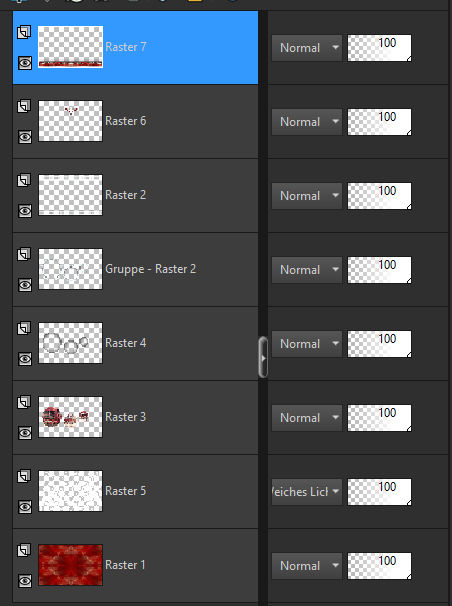Screen dimensions: 452x606
Task: Expand blend mode dropdown for Raster 1
Action: click(307, 566)
